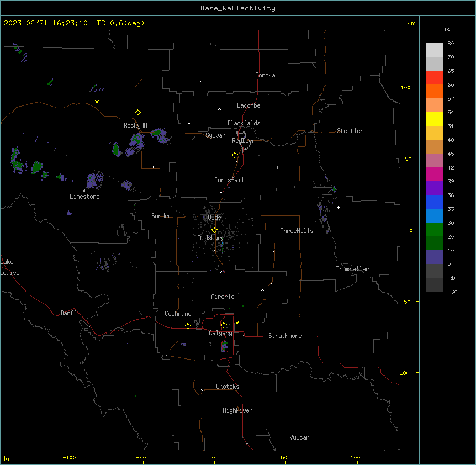Click the Sylvan label on map
The image size is (476, 465).
pyautogui.click(x=215, y=135)
